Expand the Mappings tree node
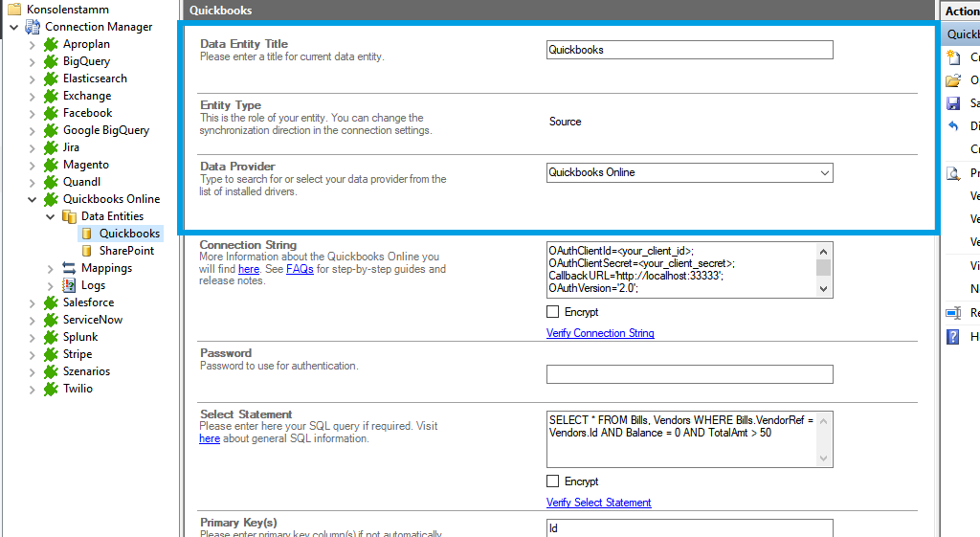 [51, 269]
